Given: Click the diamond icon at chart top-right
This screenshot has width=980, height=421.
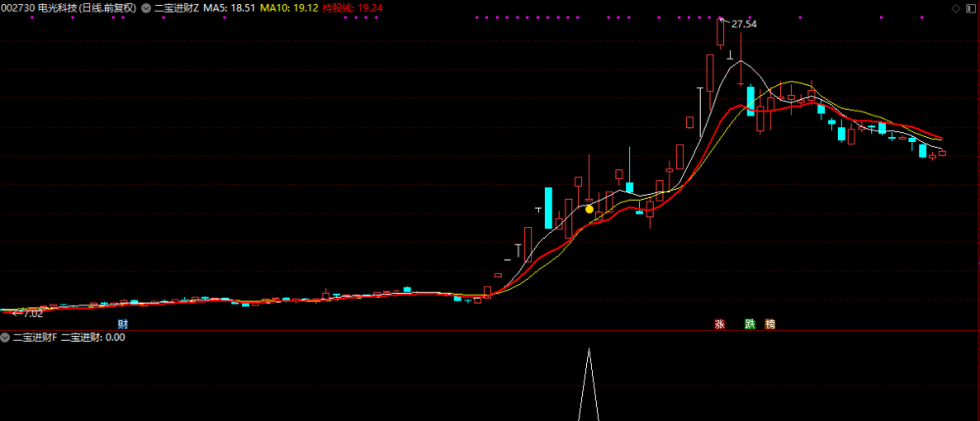Looking at the screenshot, I should [955, 8].
